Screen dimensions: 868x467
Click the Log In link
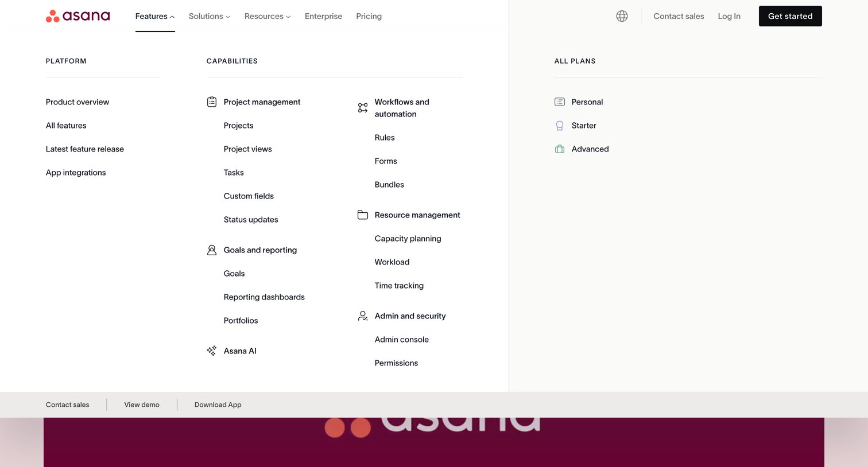point(729,16)
